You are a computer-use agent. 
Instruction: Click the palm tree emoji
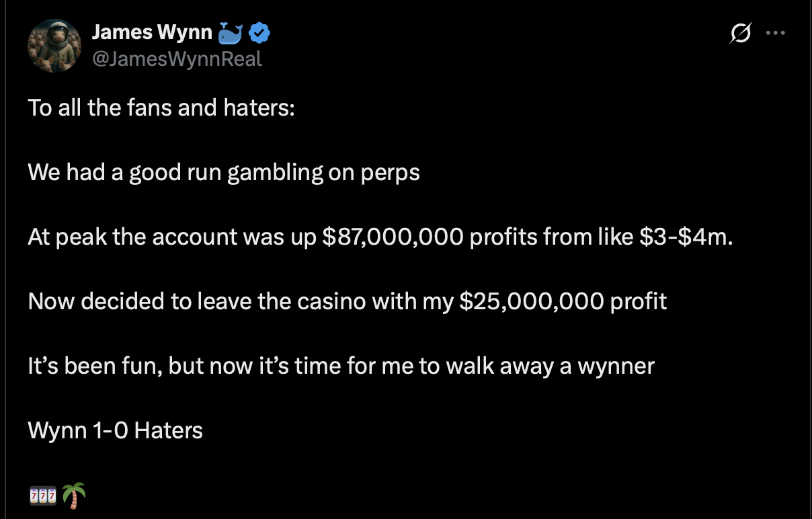(x=74, y=496)
